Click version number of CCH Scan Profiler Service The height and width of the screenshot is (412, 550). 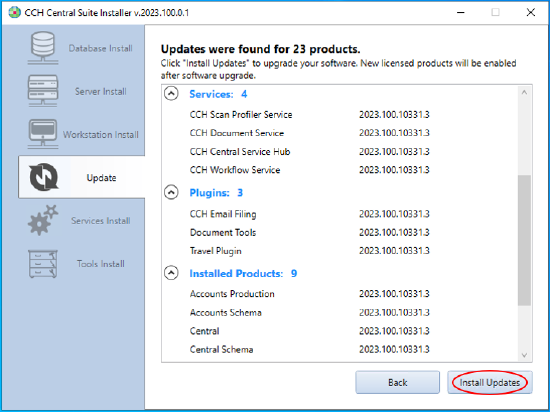click(394, 115)
